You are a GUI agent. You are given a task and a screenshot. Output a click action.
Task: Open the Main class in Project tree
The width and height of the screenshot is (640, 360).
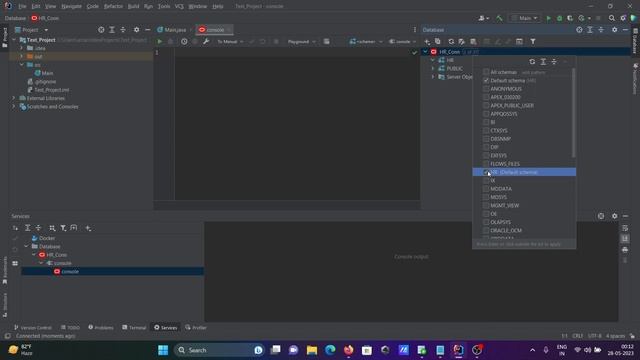[x=47, y=73]
